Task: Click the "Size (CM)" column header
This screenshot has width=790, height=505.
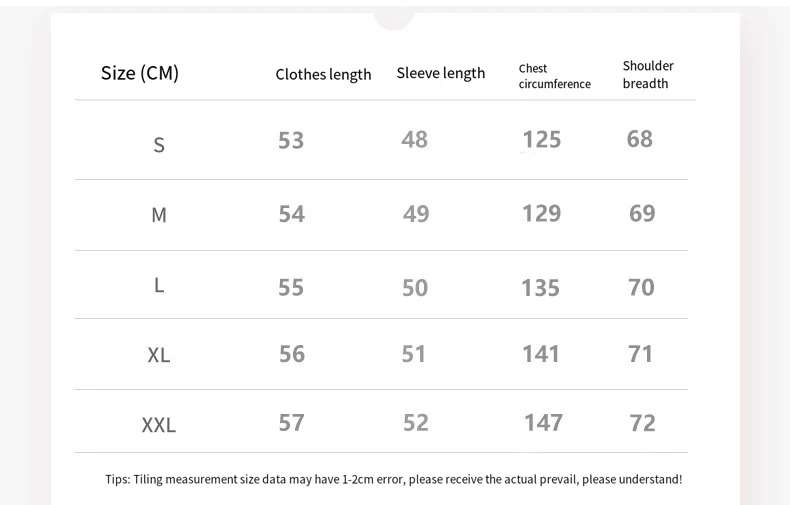Action: pyautogui.click(x=140, y=73)
